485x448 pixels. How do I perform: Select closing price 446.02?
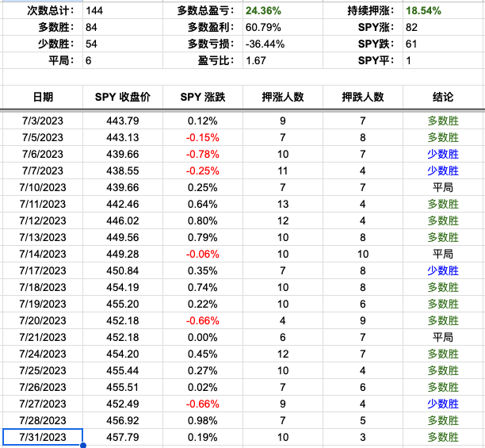click(123, 221)
